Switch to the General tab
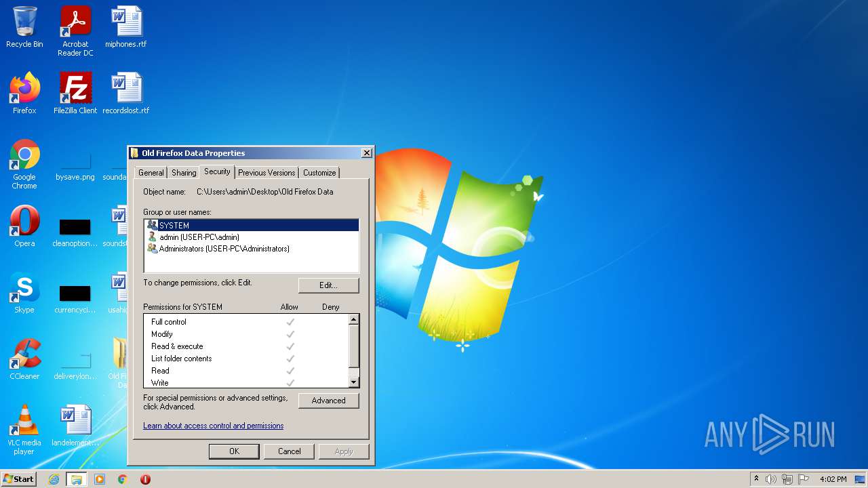 coord(151,173)
